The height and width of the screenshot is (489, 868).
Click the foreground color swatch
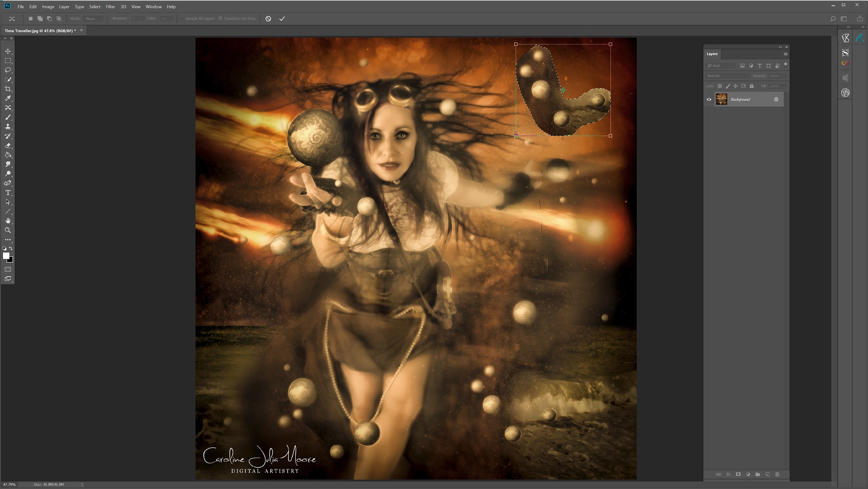[x=6, y=256]
